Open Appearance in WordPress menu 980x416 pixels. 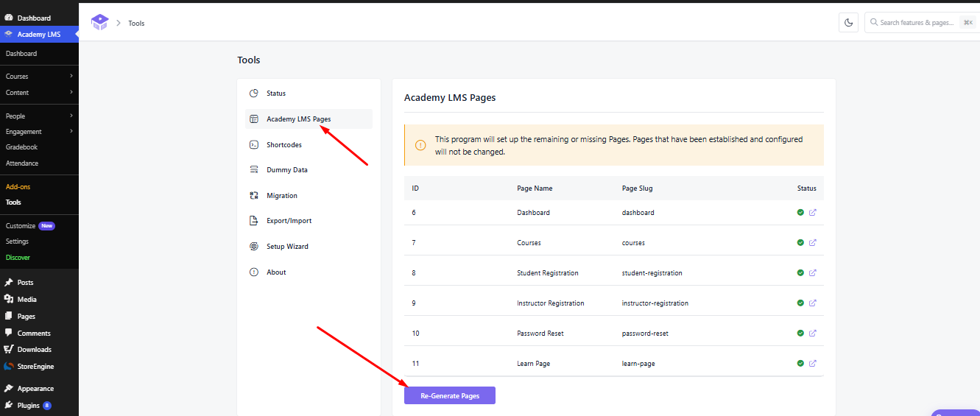tap(39, 389)
